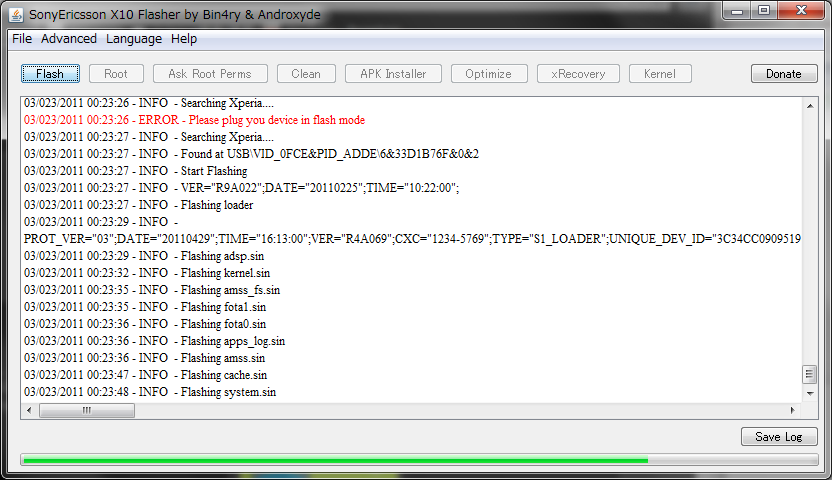This screenshot has height=480, width=832.
Task: Select the PROT_VER="03" log line
Action: [412, 239]
